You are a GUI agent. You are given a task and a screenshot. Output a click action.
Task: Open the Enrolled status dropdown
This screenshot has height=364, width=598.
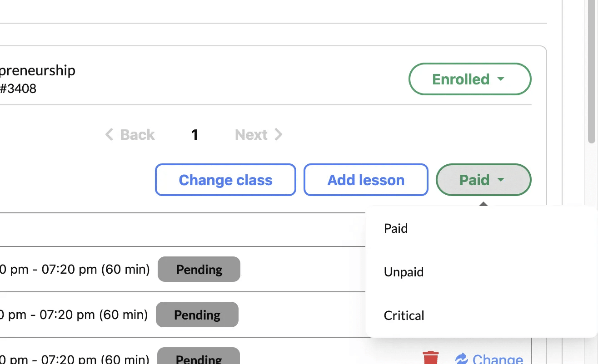tap(470, 79)
